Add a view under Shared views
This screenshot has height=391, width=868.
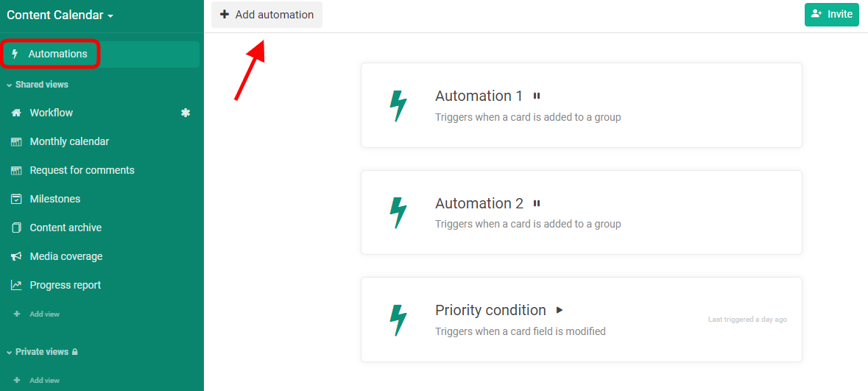click(x=37, y=314)
